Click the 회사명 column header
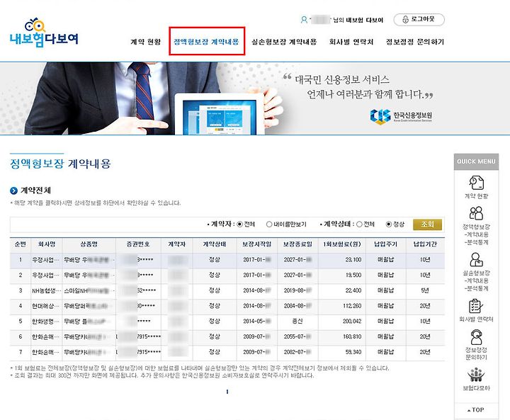The height and width of the screenshot is (420, 510). (x=47, y=244)
